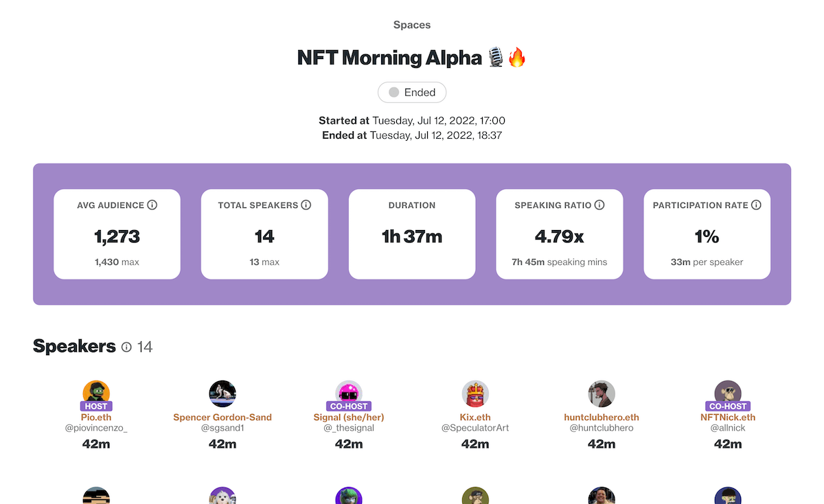Open the Pio.eth speaker name link

[x=96, y=417]
